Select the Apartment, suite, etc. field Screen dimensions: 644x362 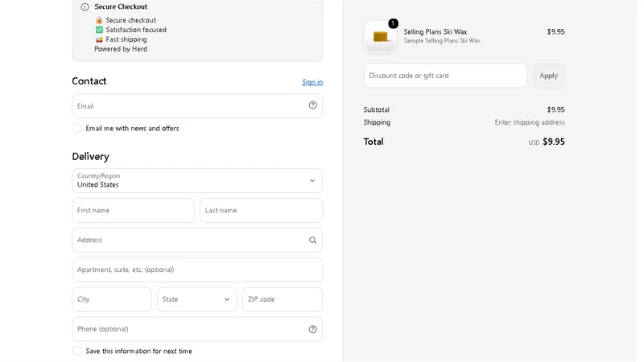pyautogui.click(x=197, y=269)
